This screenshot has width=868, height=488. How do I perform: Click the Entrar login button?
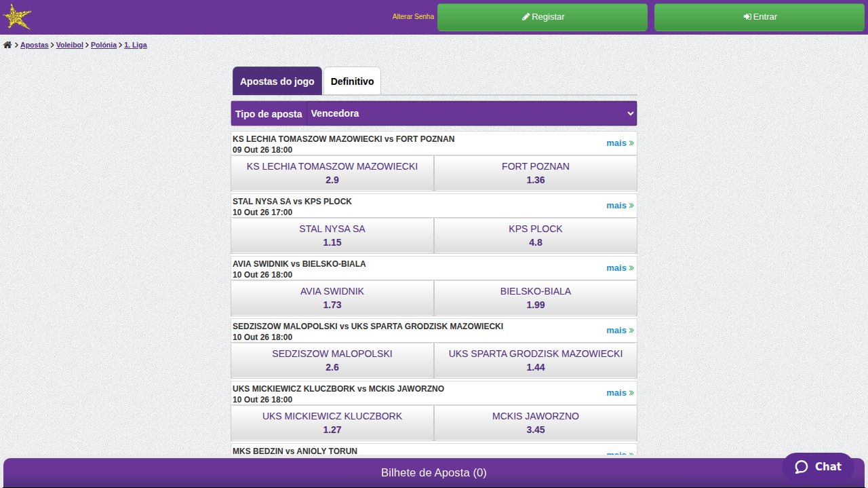pyautogui.click(x=760, y=17)
